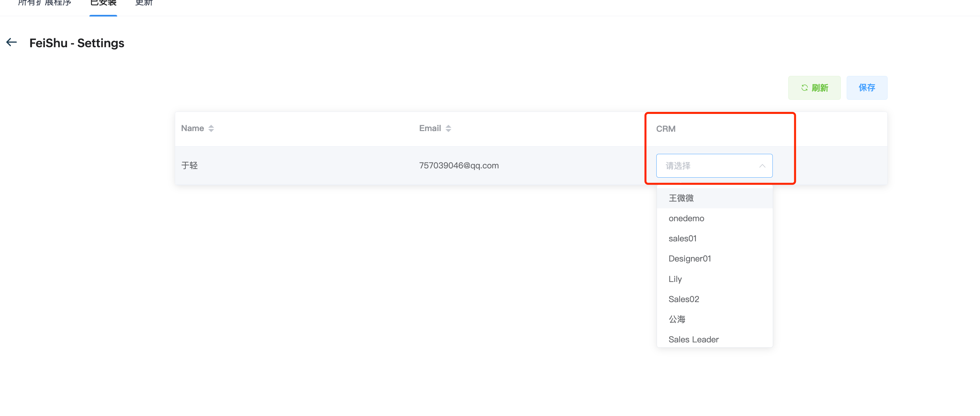This screenshot has height=416, width=980.
Task: Choose onedemo in dropdown list
Action: (x=686, y=219)
